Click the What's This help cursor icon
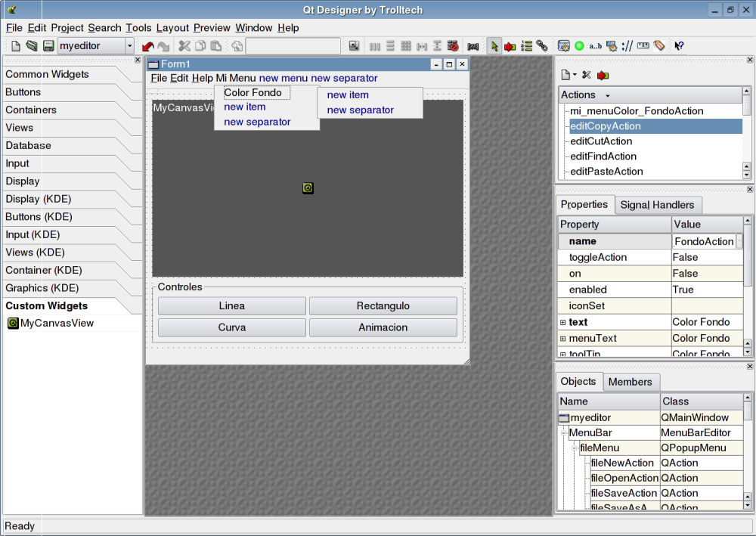 point(679,46)
